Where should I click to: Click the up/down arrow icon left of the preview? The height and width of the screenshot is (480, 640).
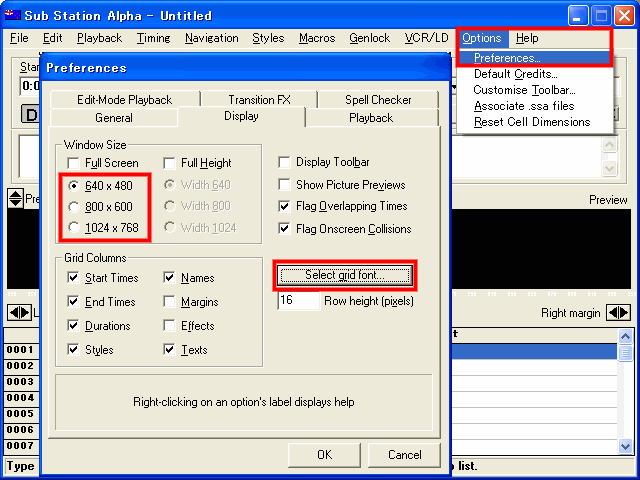(14, 199)
